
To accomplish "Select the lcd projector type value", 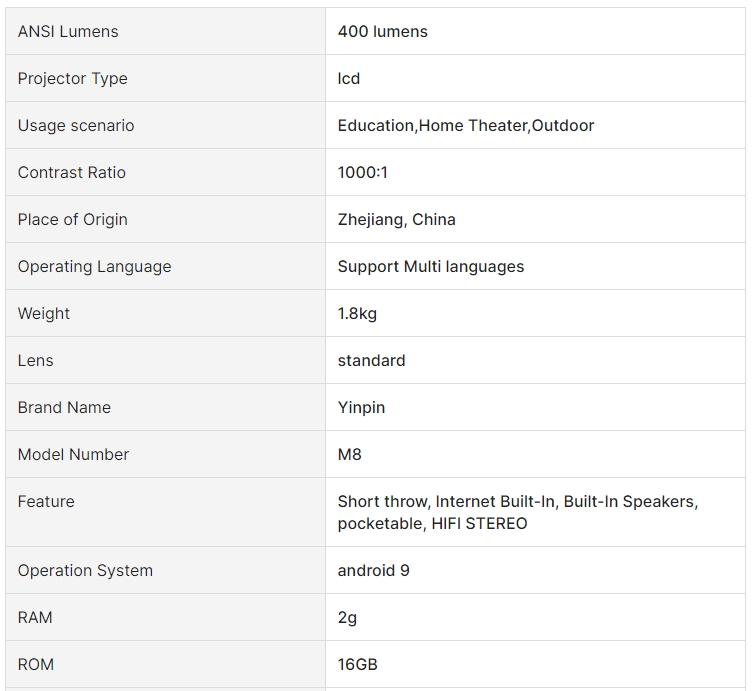I will click(x=349, y=79).
